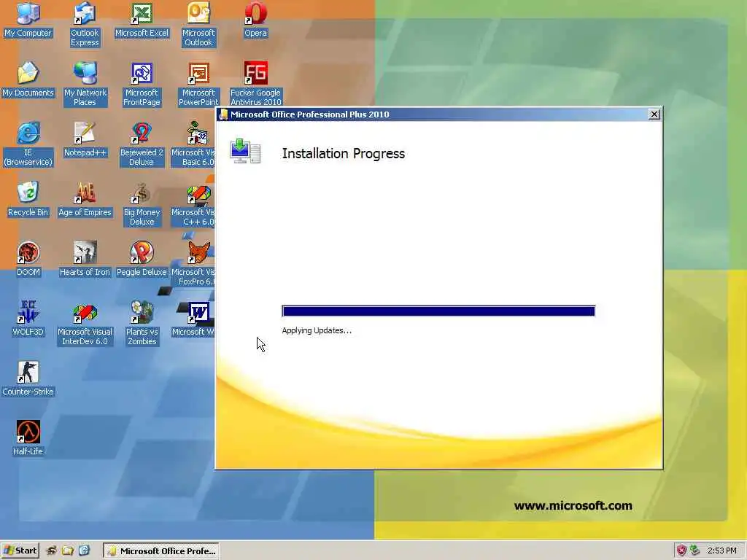Click the installer title bar text

(309, 114)
